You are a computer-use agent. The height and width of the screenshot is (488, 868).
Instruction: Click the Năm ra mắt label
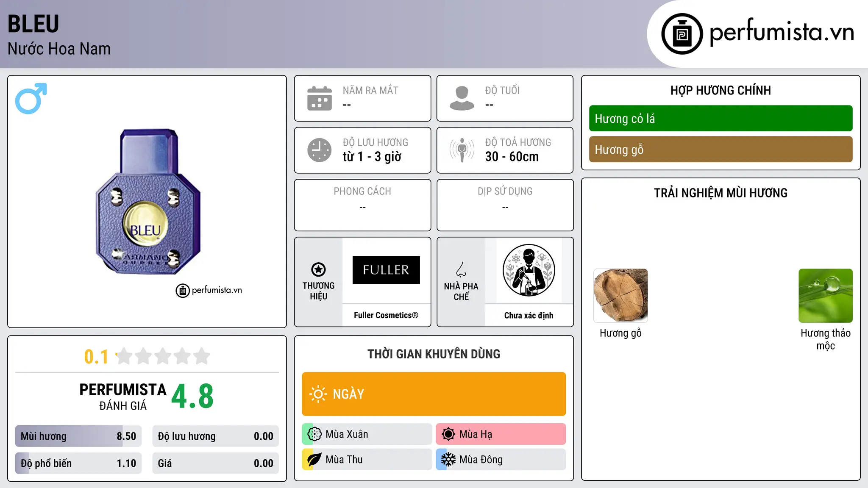click(370, 90)
